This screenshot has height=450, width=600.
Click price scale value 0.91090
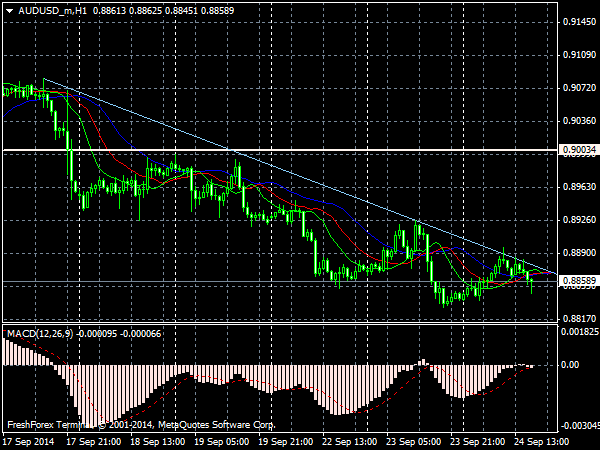point(579,55)
